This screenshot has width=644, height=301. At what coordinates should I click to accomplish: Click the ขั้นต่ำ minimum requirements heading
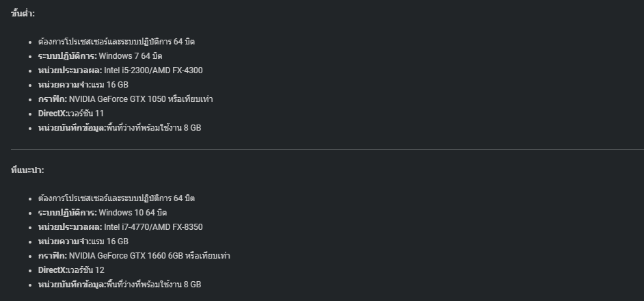click(x=23, y=13)
